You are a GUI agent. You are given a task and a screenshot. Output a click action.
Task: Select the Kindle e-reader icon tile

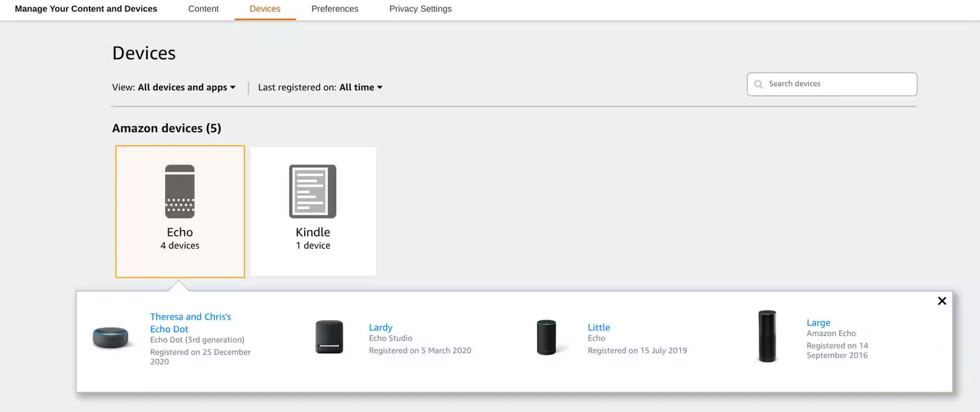(x=313, y=211)
